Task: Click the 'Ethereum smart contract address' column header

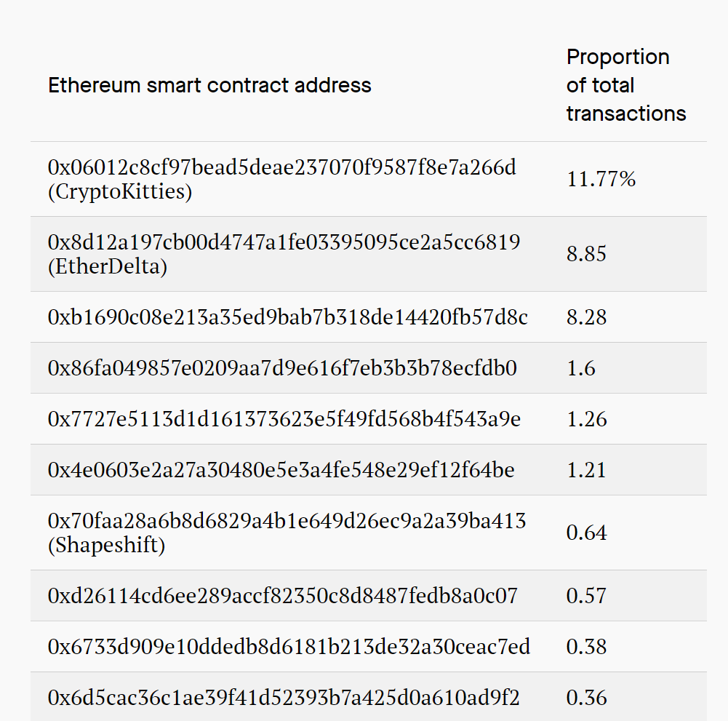Action: [x=209, y=85]
